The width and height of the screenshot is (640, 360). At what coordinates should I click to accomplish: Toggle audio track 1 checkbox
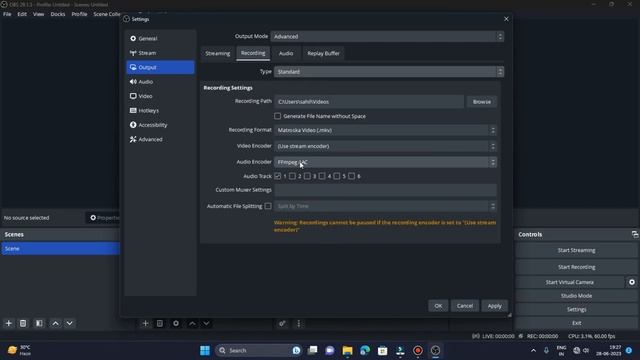click(x=278, y=176)
